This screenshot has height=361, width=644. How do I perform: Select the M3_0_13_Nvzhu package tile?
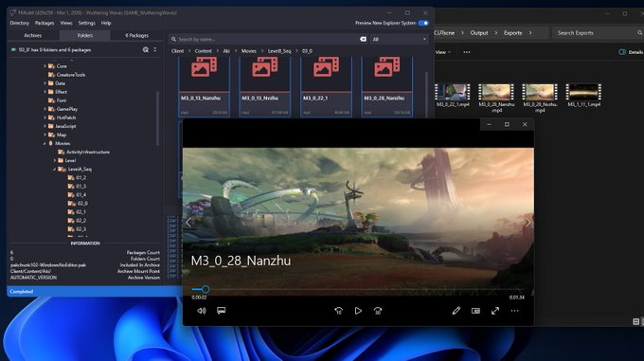pyautogui.click(x=265, y=86)
